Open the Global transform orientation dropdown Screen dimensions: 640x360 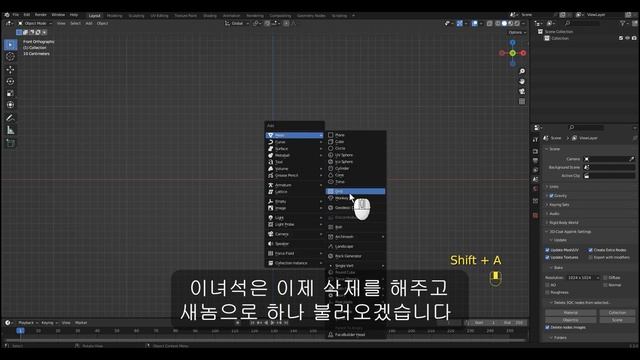point(237,24)
